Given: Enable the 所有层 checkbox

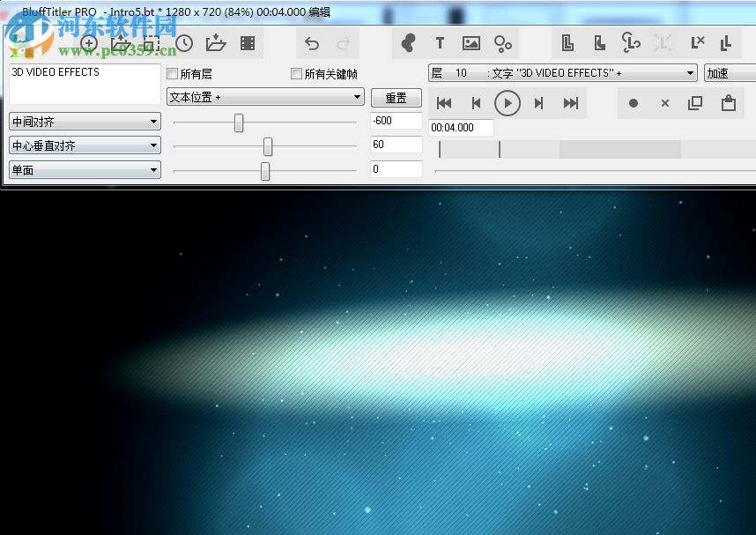Looking at the screenshot, I should (173, 74).
